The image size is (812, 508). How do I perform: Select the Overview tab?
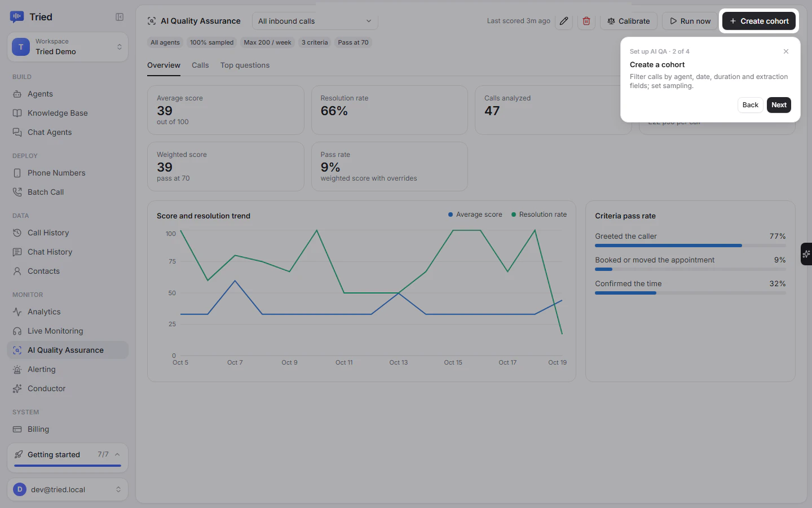point(164,65)
